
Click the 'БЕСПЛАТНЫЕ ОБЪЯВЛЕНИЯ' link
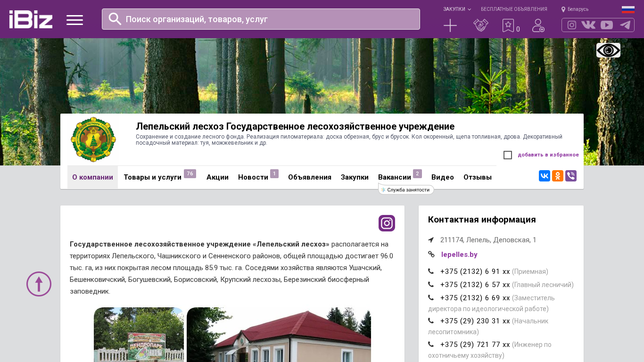514,9
